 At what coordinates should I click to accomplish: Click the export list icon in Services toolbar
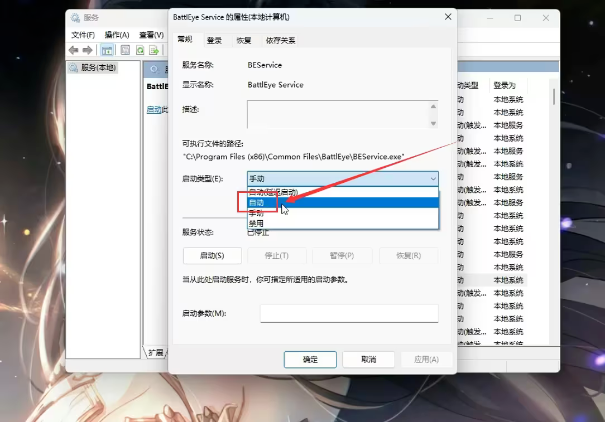(154, 50)
